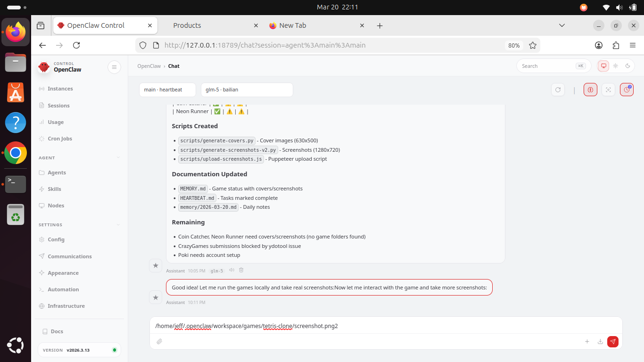Image resolution: width=644 pixels, height=362 pixels.
Task: Click the export download icon in composer
Action: 600,342
